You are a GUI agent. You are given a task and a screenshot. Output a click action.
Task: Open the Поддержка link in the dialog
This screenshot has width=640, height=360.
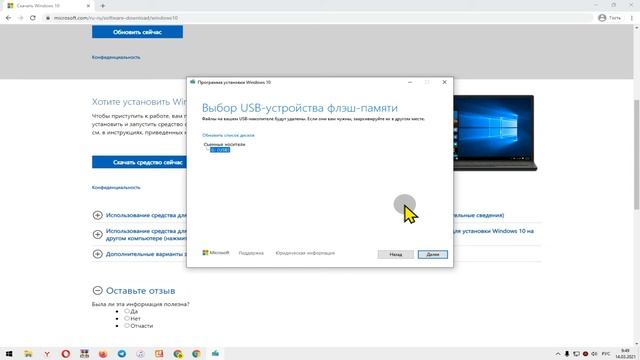click(x=251, y=253)
